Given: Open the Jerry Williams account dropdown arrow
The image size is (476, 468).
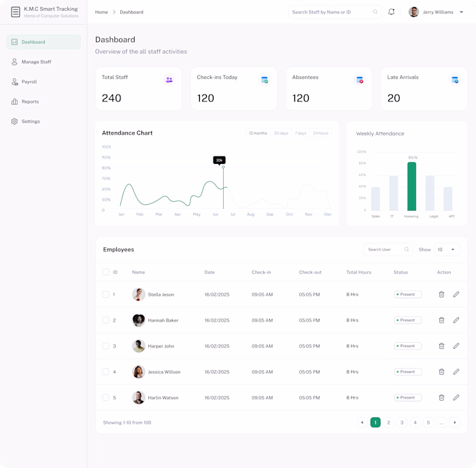Looking at the screenshot, I should (x=461, y=12).
